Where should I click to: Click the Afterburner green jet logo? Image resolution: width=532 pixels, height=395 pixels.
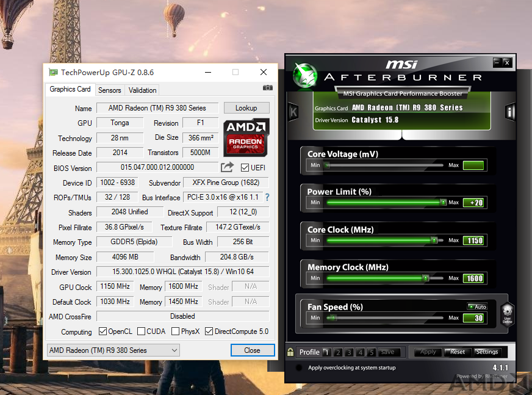305,76
